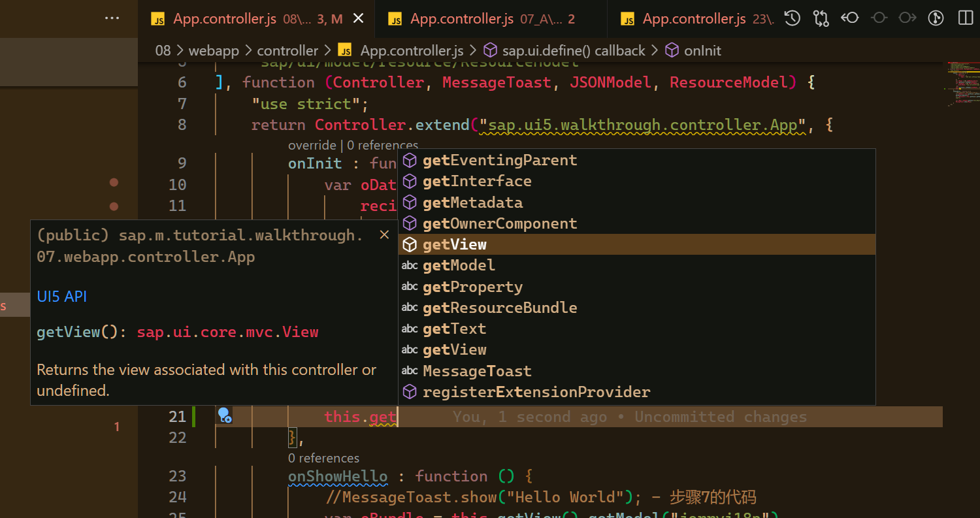
Task: Select getOwnerComponent suggestion
Action: [x=636, y=223]
